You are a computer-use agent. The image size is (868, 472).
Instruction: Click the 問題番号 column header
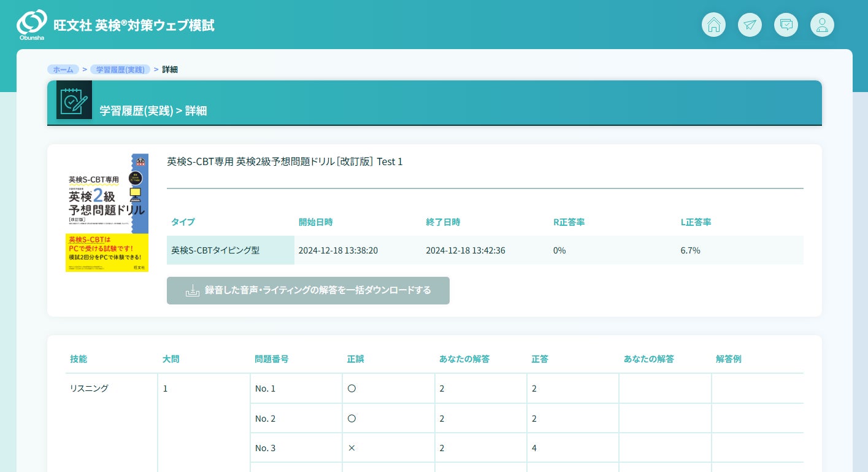pyautogui.click(x=271, y=359)
